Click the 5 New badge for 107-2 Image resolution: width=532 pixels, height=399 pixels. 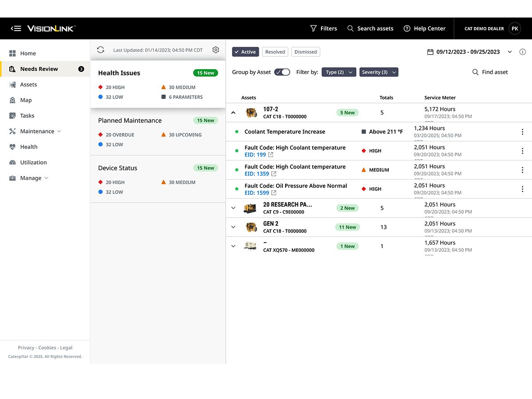347,113
